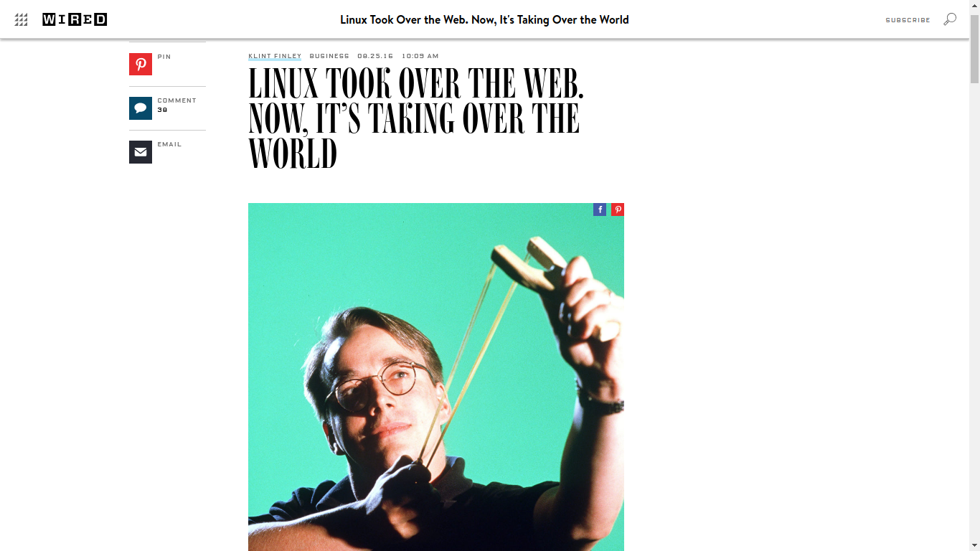Click the blue comment bubble icon

click(x=141, y=108)
